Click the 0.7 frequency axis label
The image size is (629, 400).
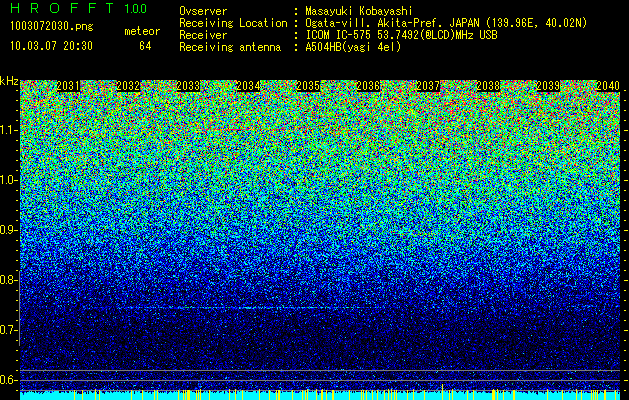tap(8, 330)
